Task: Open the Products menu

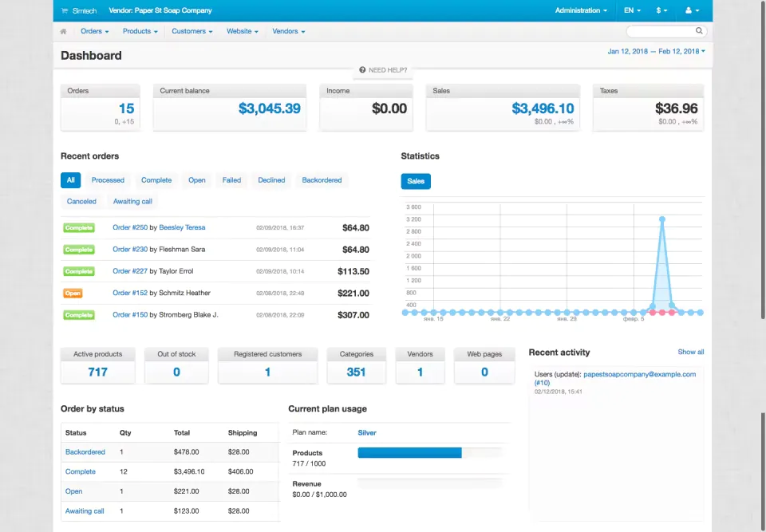Action: coord(140,31)
